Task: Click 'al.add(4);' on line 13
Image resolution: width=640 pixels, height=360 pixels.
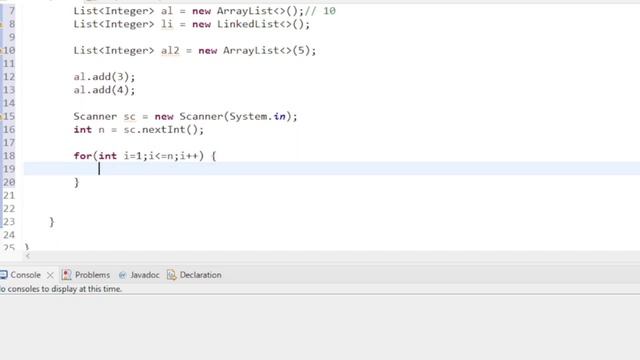Action: point(104,90)
